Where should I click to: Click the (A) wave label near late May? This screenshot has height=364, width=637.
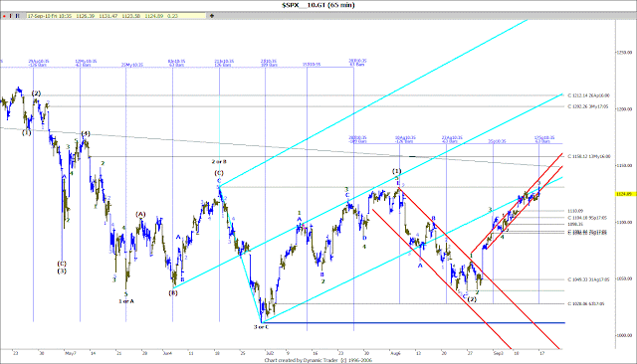coord(140,214)
